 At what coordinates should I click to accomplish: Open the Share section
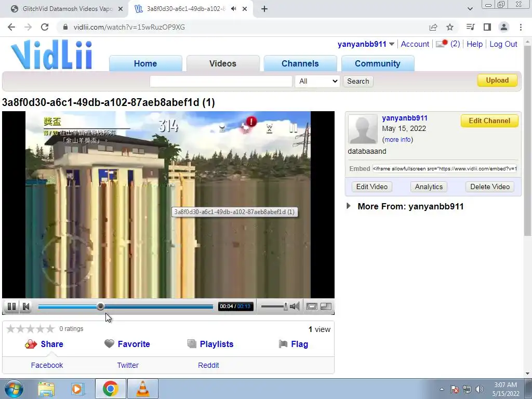click(44, 344)
